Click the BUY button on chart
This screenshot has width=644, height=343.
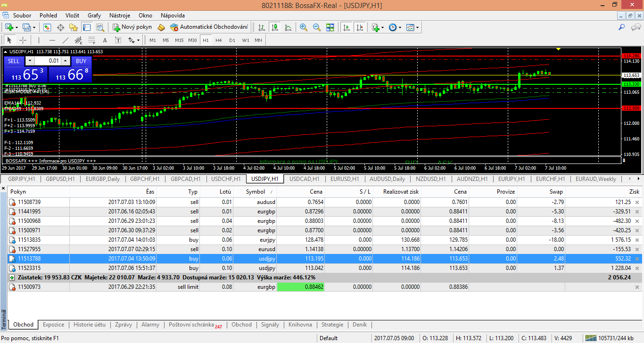coord(81,61)
